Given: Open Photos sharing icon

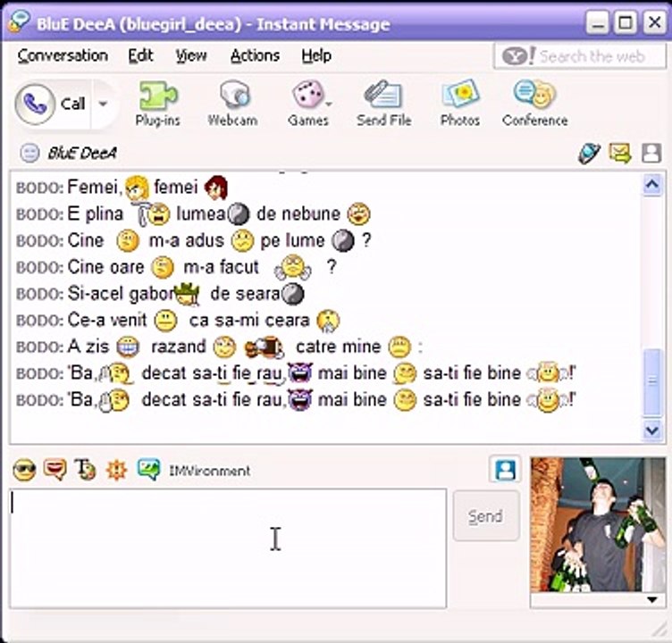Looking at the screenshot, I should point(460,104).
